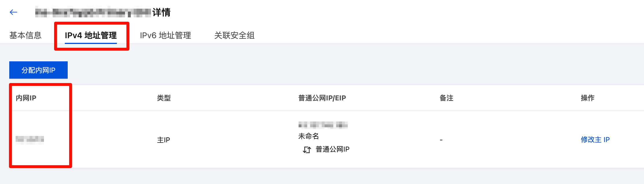Click the 内网IP column header

coord(26,98)
